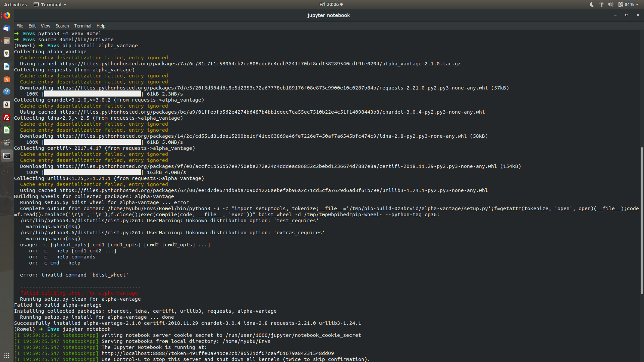Open Ubuntu Software from the dock
The height and width of the screenshot is (362, 644).
[6, 79]
